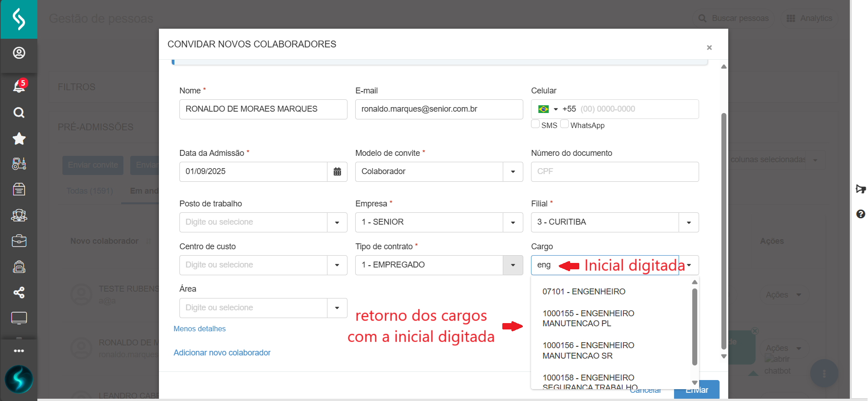
Task: Close the Convidar Novos Colaboradores dialog
Action: pos(709,47)
